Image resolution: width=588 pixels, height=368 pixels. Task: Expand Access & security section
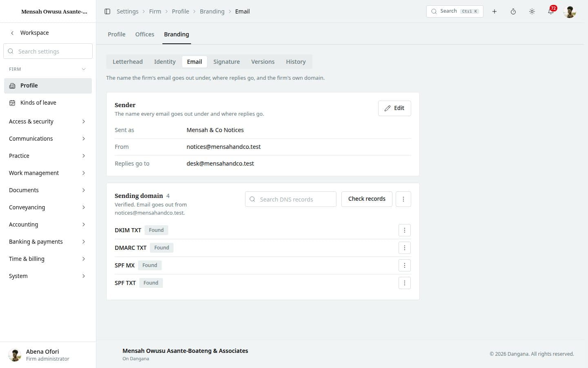click(x=48, y=121)
